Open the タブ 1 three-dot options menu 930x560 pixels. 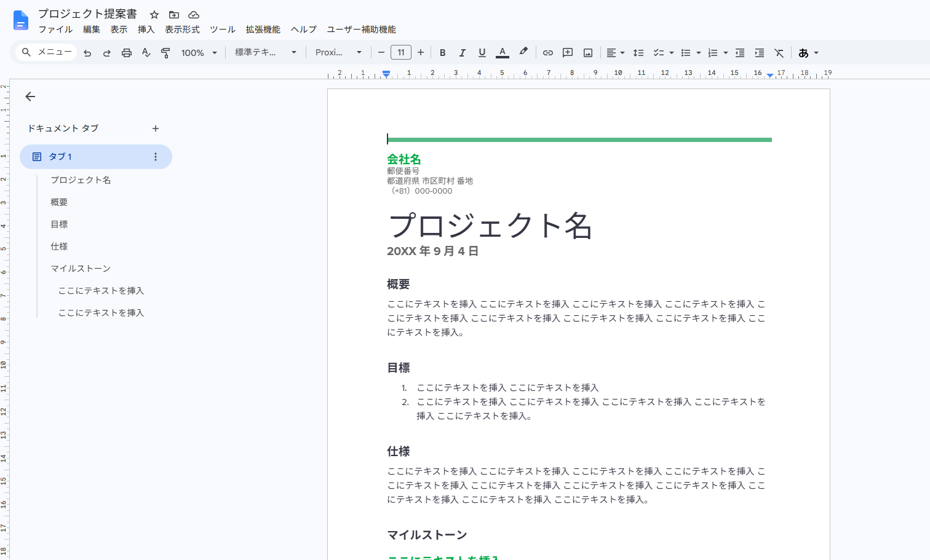[x=156, y=157]
